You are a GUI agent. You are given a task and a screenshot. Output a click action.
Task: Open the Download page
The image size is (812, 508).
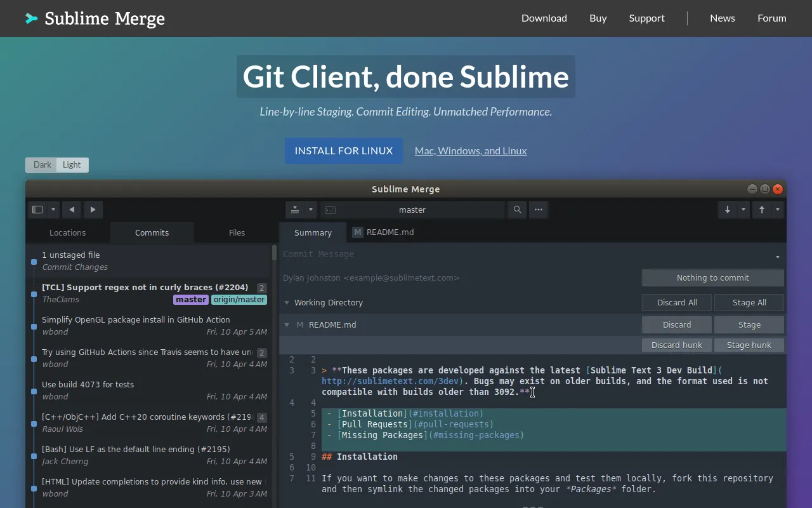[x=544, y=18]
